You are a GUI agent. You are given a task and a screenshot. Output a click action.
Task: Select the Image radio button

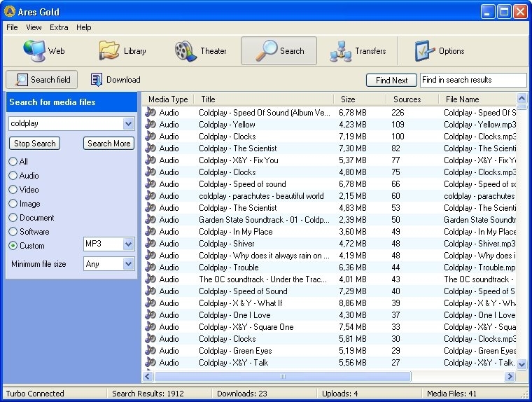13,203
